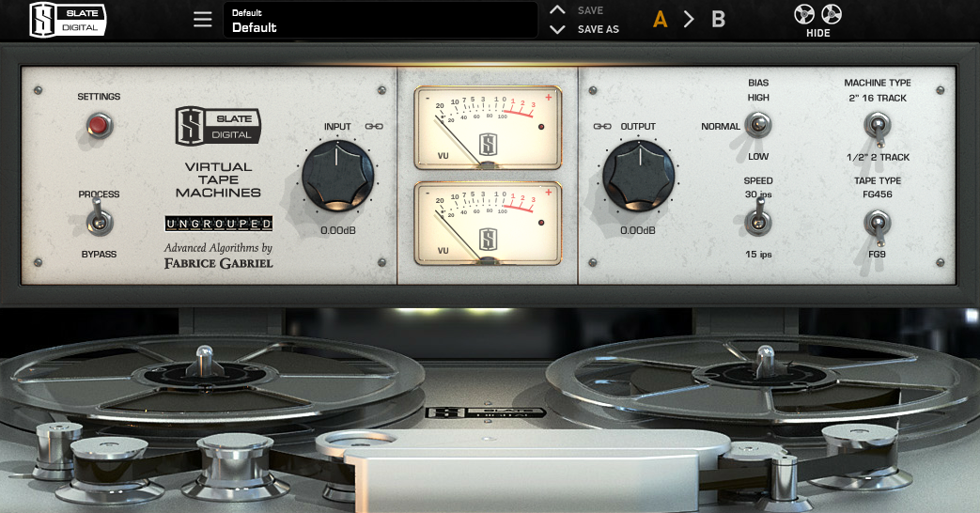The image size is (980, 513).
Task: Click the tape reels icon above HIDE
Action: pos(817,14)
